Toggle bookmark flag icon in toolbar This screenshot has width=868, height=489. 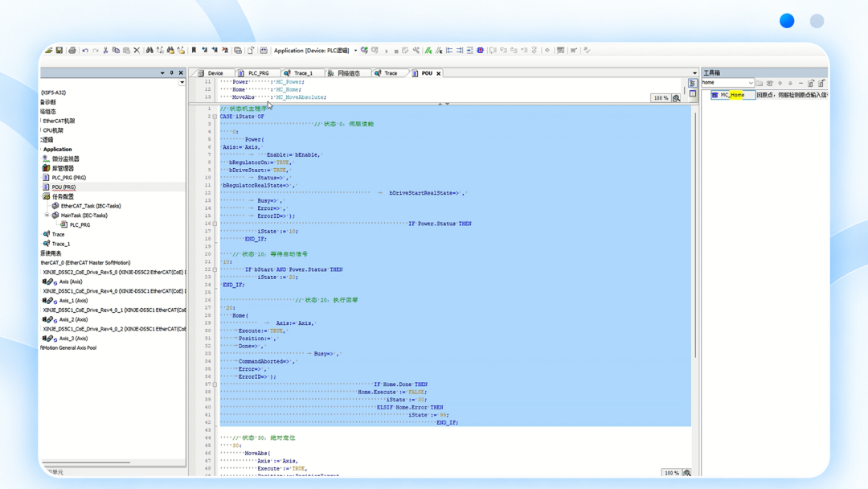(194, 51)
